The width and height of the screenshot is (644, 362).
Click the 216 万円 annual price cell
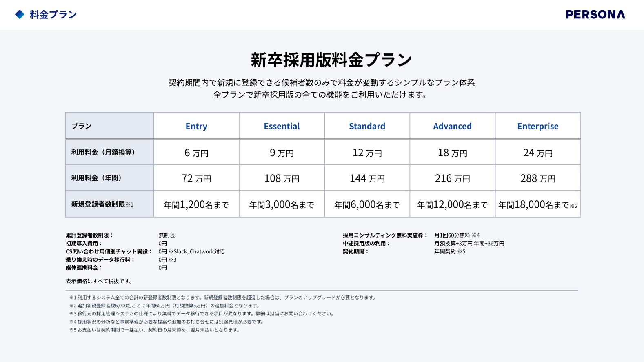[x=452, y=178]
